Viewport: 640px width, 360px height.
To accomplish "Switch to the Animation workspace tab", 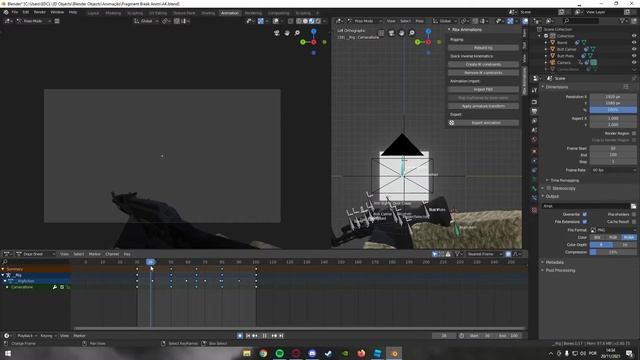I will [230, 13].
